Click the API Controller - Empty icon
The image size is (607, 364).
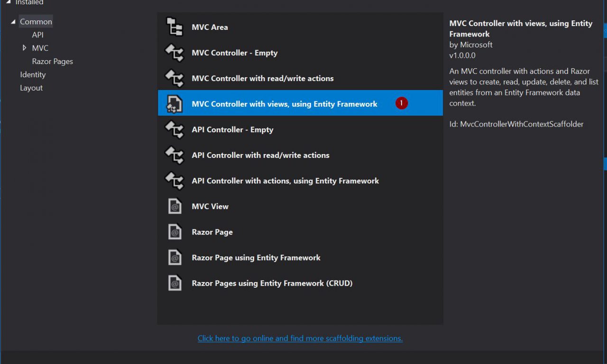[174, 129]
